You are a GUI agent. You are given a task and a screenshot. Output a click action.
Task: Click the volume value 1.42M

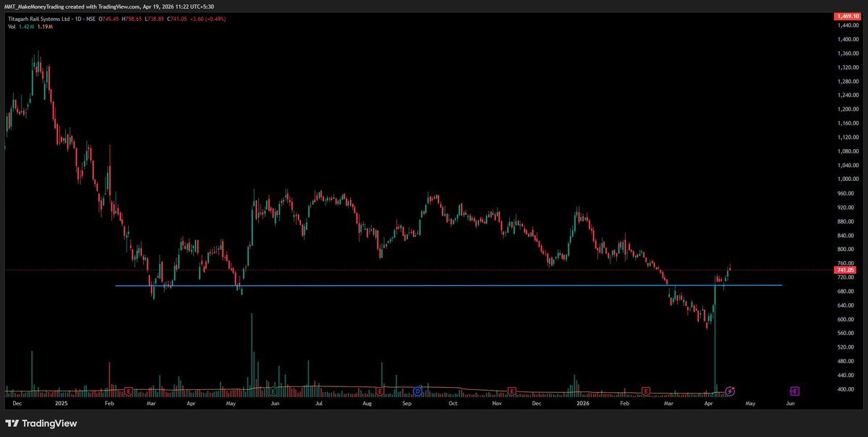click(x=27, y=26)
